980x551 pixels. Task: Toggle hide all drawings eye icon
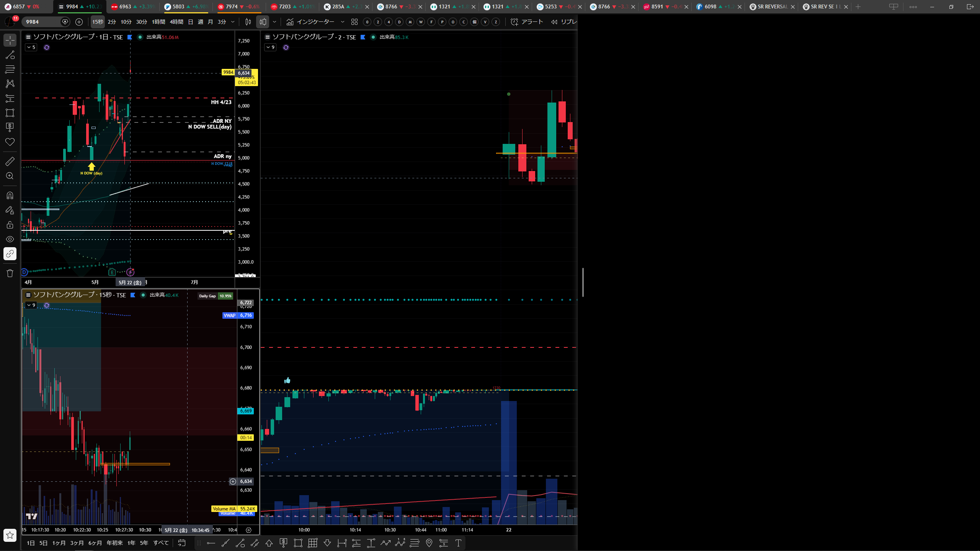[10, 239]
